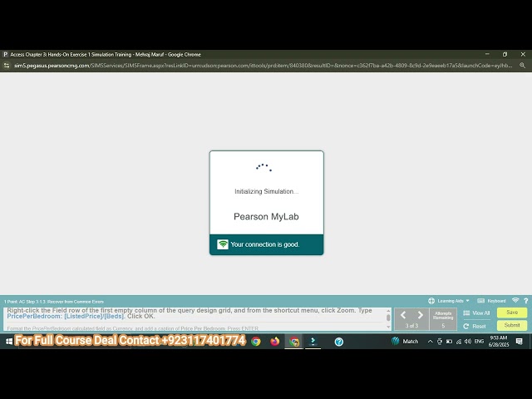Open the taskbar clock and date
The width and height of the screenshot is (532, 399).
tap(499, 342)
